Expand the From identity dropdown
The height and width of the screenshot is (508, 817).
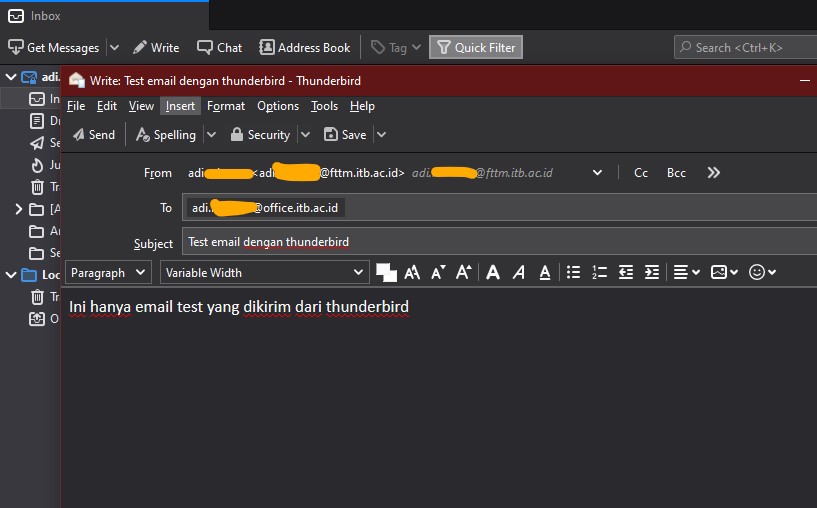pos(597,172)
